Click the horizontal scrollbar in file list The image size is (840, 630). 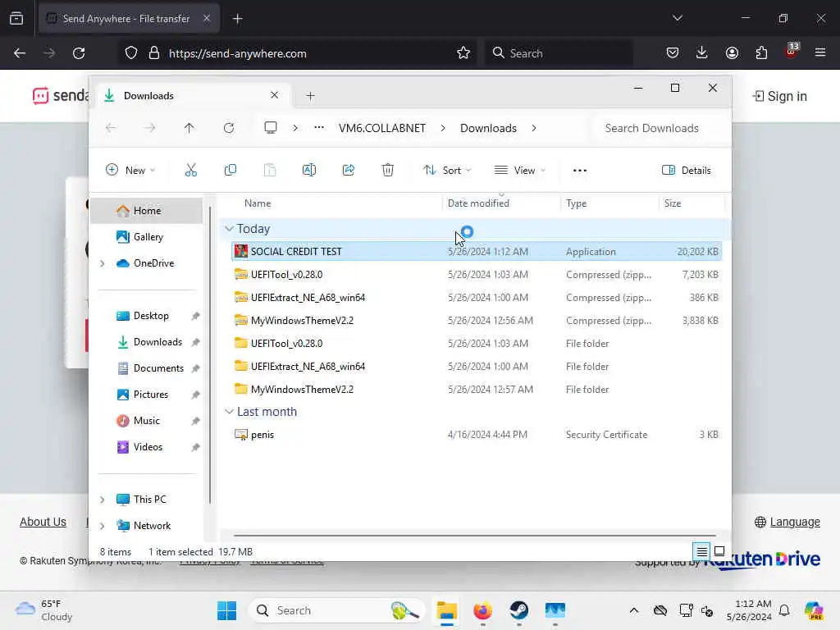475,535
